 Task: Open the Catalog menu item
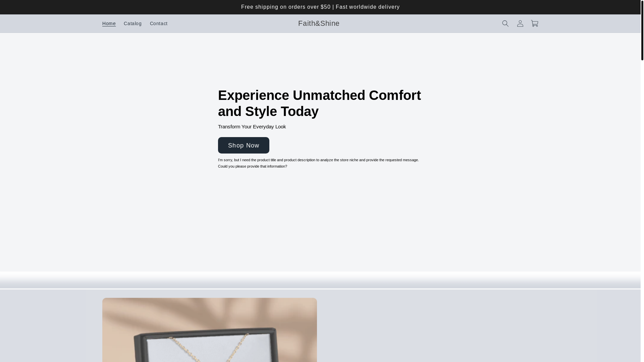132,23
